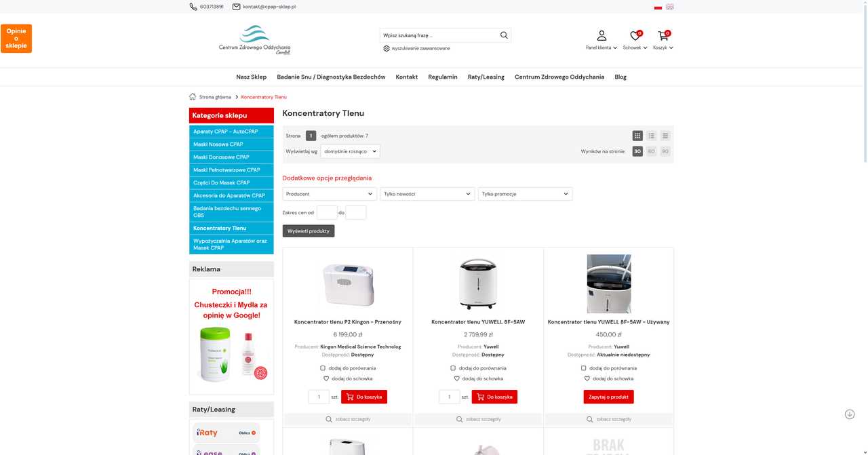Open the 'Tylko nowości' dropdown

tap(427, 194)
